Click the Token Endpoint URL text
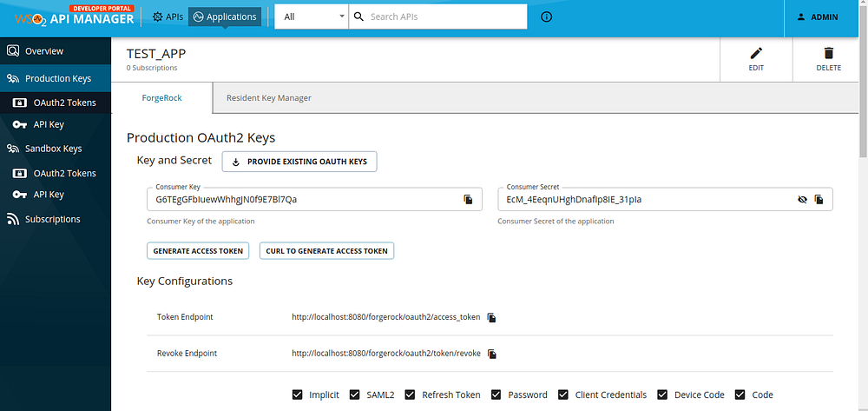The width and height of the screenshot is (868, 411). pyautogui.click(x=386, y=317)
